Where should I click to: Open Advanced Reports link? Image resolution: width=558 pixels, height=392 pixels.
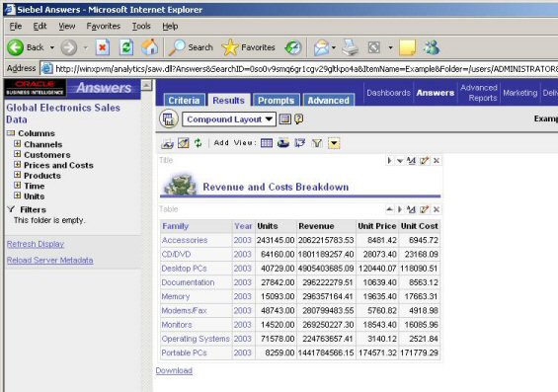click(x=479, y=93)
